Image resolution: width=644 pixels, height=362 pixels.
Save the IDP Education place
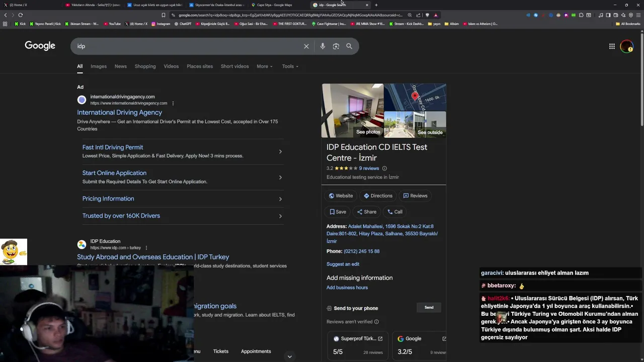338,212
